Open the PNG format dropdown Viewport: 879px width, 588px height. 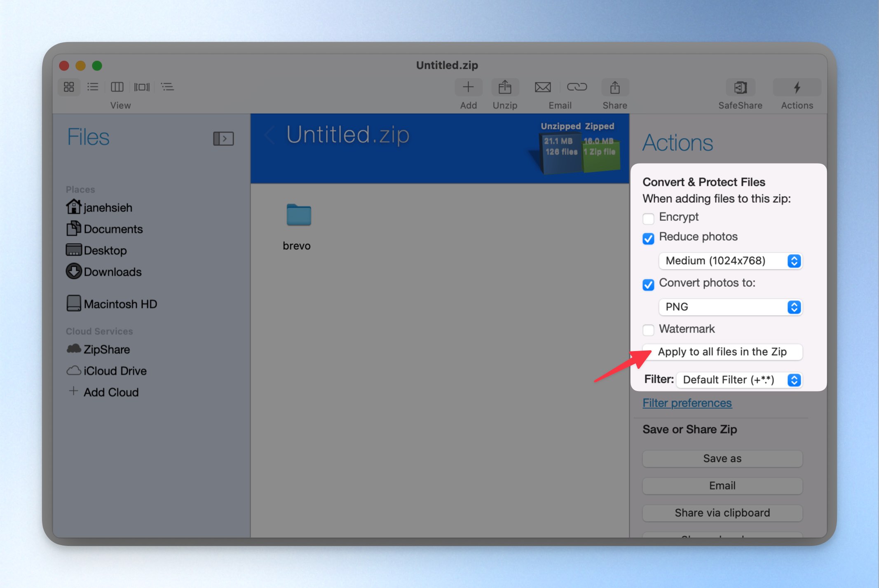tap(730, 307)
